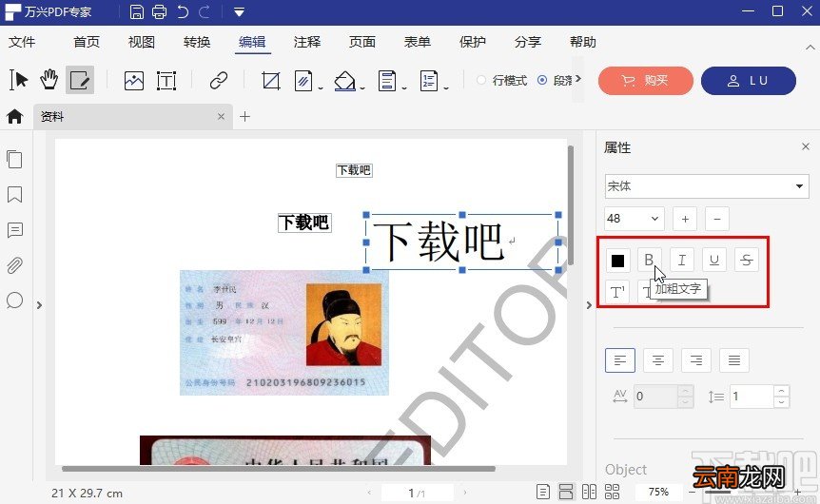Click the background tool icon
Screen dimensions: 820x504
click(x=344, y=81)
